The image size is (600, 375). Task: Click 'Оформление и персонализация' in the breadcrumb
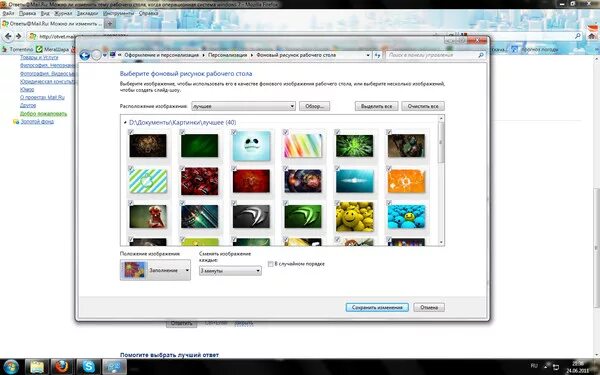coord(161,55)
